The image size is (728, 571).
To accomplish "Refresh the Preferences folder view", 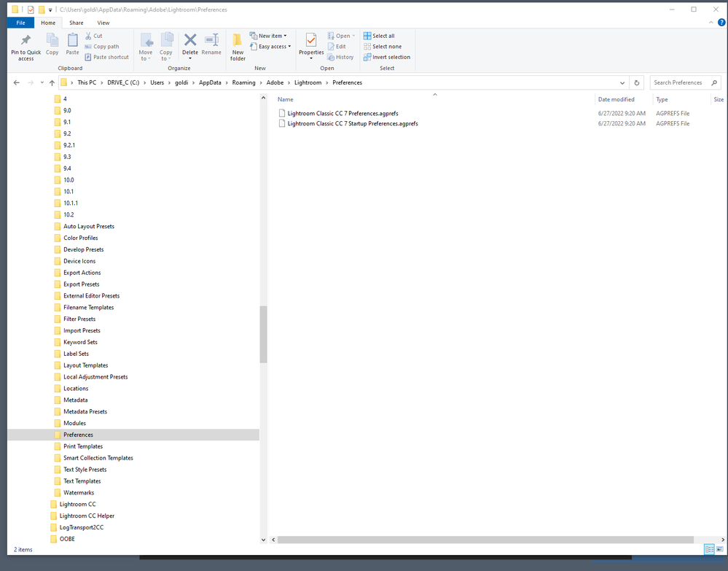I will tap(636, 82).
